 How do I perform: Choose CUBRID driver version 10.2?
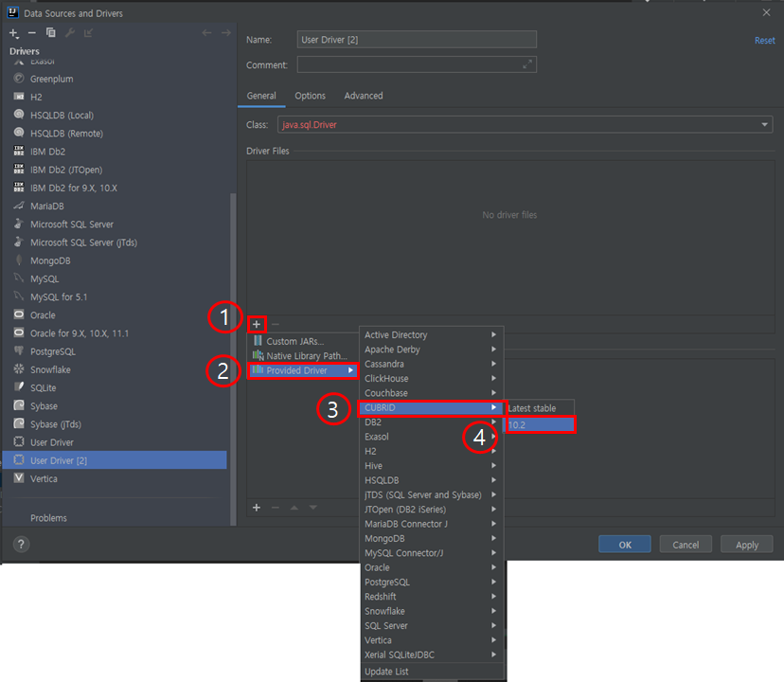tap(539, 425)
